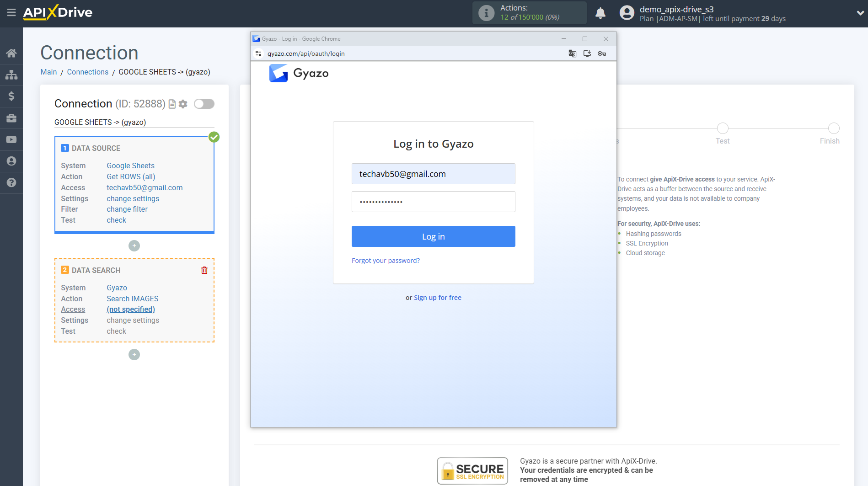Screen dimensions: 868x486
Task: Select the home icon in the sidebar
Action: point(11,53)
